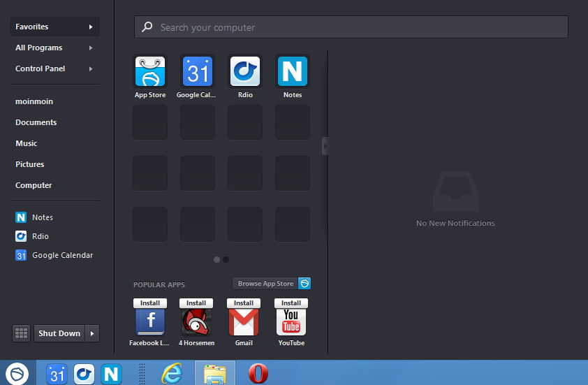Collapse the notifications panel with side handle
Viewport: 588px width, 385px height.
325,146
